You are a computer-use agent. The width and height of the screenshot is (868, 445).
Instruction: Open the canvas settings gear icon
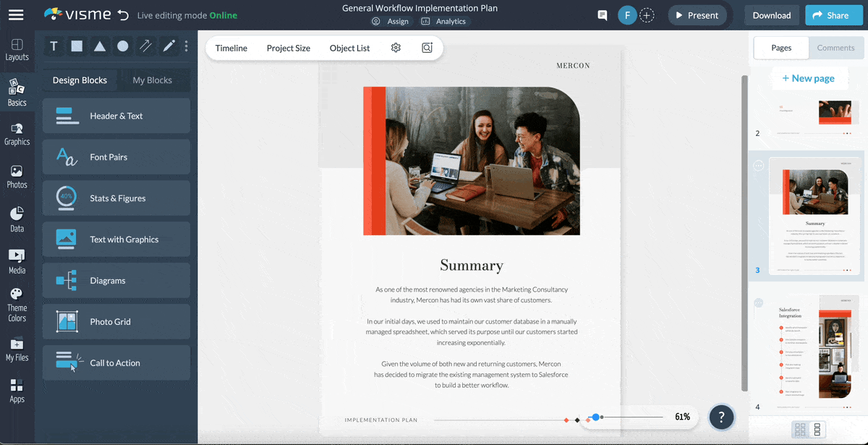pyautogui.click(x=396, y=47)
